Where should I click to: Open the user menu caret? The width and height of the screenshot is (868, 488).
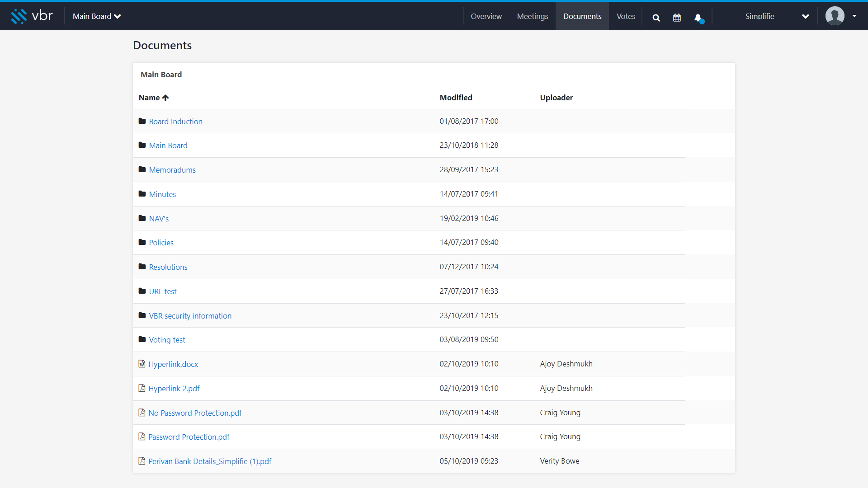854,16
